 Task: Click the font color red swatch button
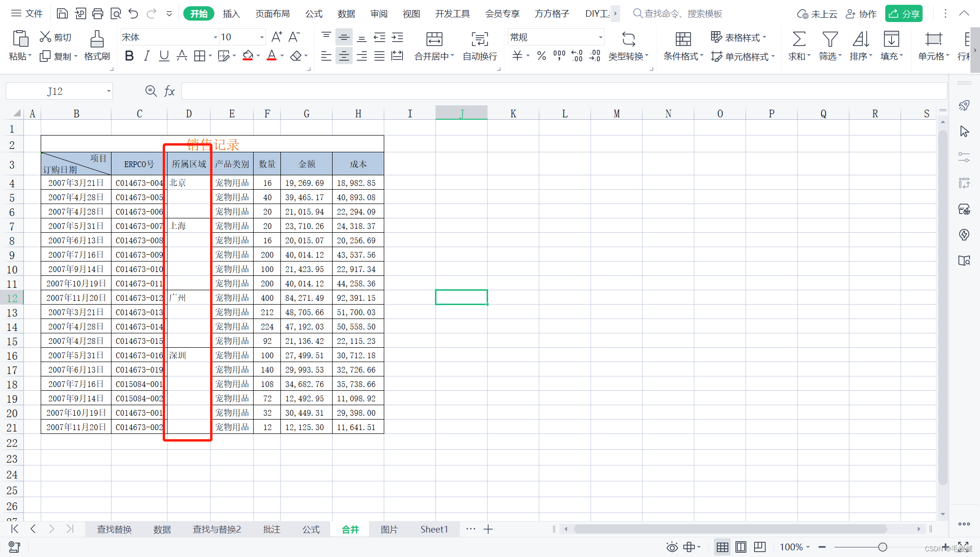(x=271, y=56)
